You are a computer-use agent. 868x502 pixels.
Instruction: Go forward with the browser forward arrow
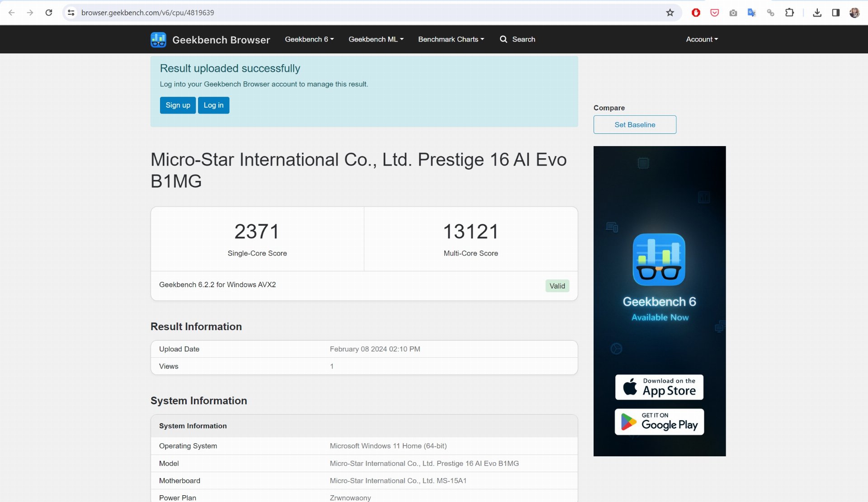click(x=30, y=13)
